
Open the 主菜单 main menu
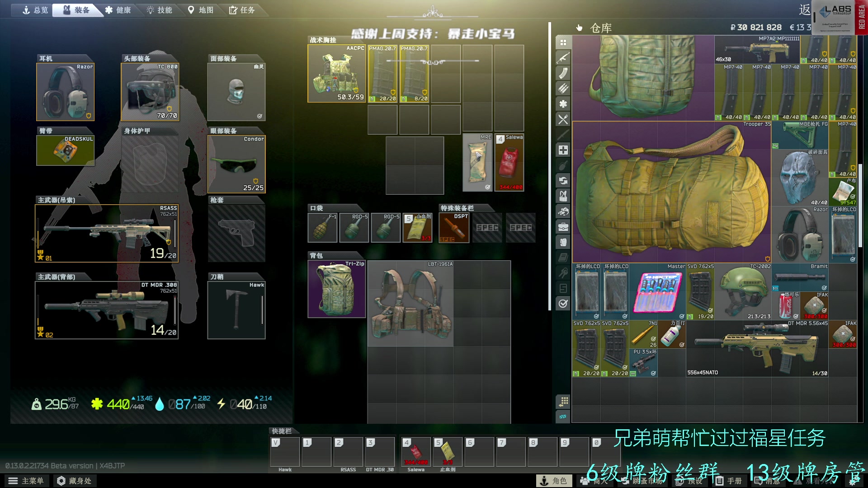click(x=26, y=481)
